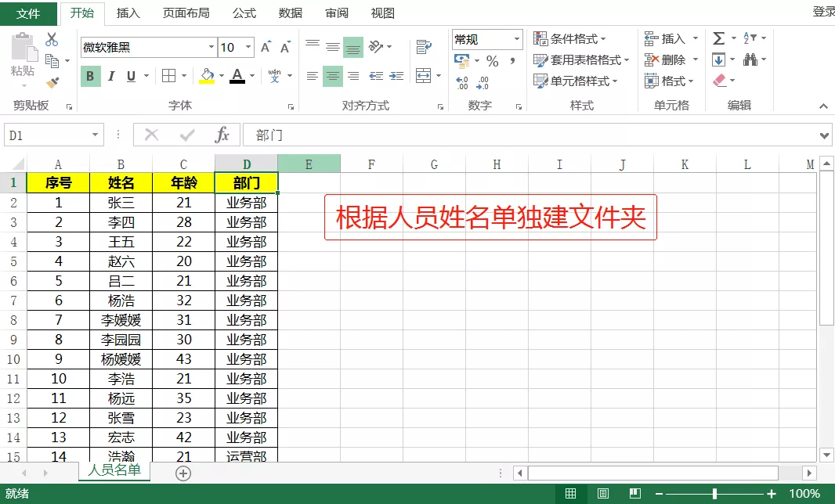The width and height of the screenshot is (835, 504).
Task: Decrease font size with the smaller A icon
Action: click(x=285, y=48)
